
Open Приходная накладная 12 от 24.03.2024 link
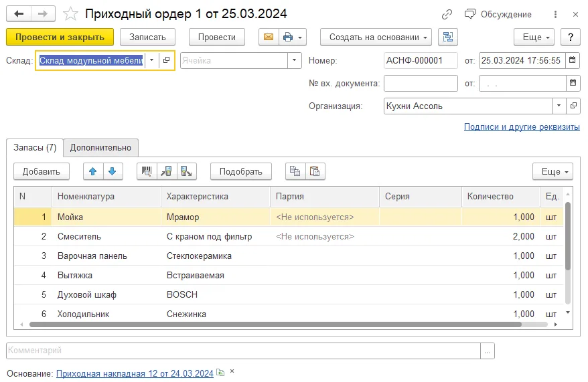point(135,374)
